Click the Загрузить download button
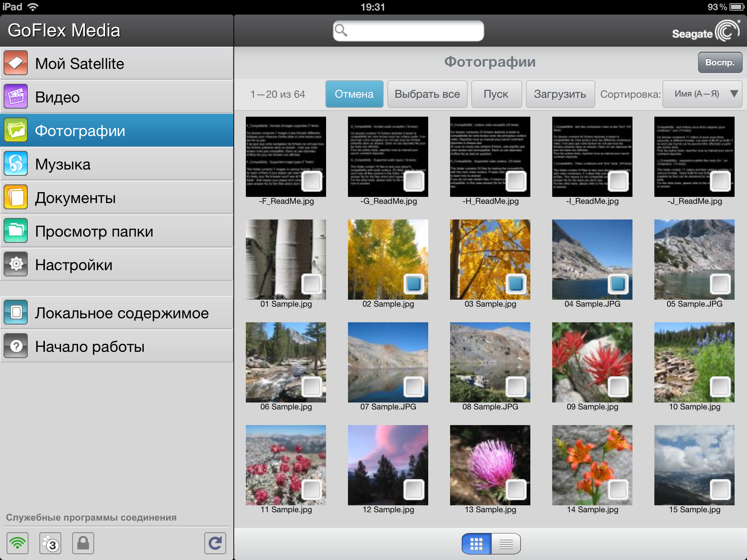 560,94
